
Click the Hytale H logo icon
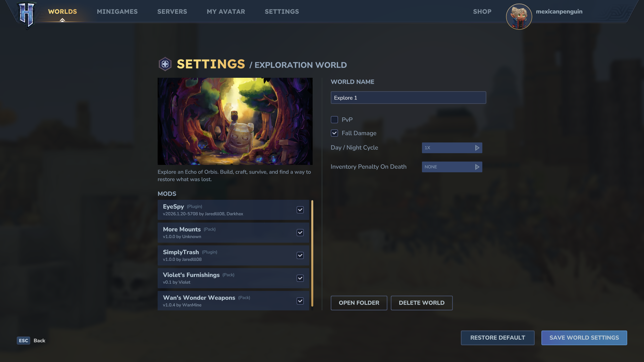point(26,15)
